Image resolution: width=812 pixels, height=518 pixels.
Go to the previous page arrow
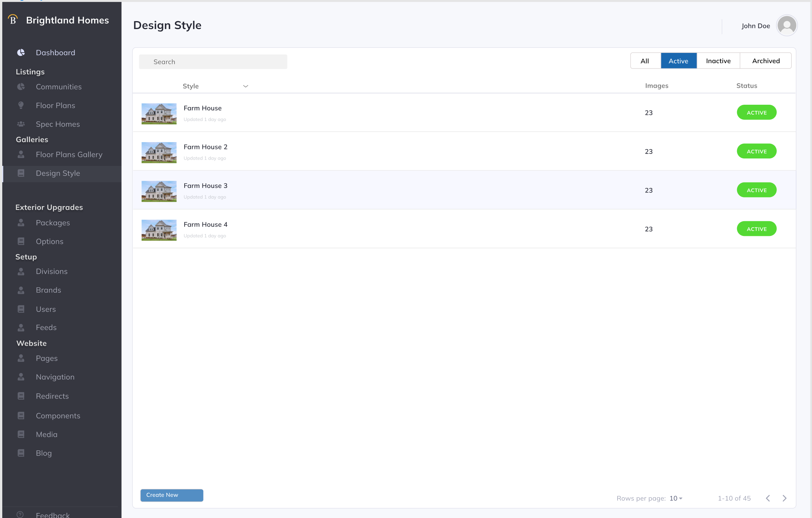(x=768, y=498)
